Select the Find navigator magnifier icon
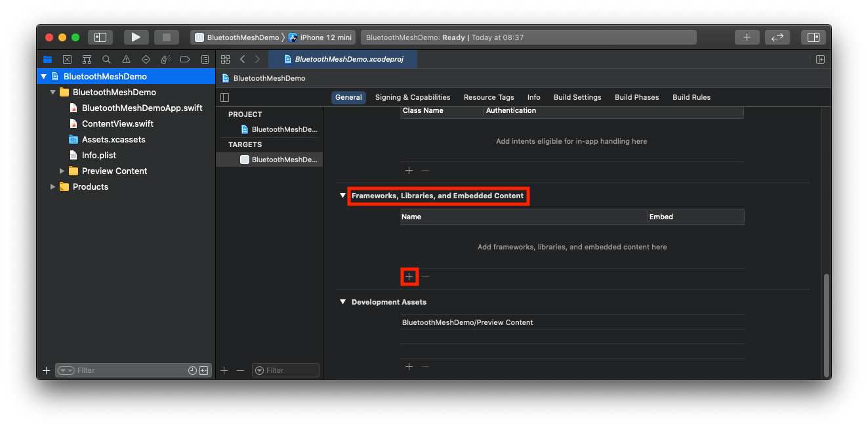 [x=106, y=59]
